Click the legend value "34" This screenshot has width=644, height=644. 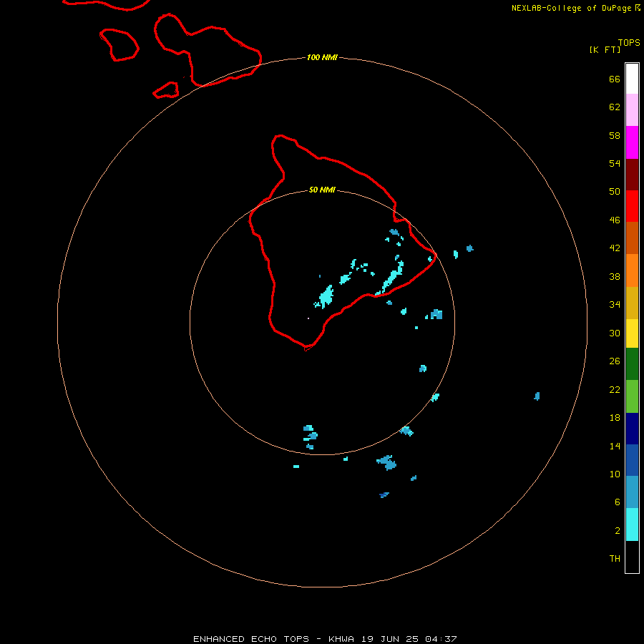coord(615,305)
